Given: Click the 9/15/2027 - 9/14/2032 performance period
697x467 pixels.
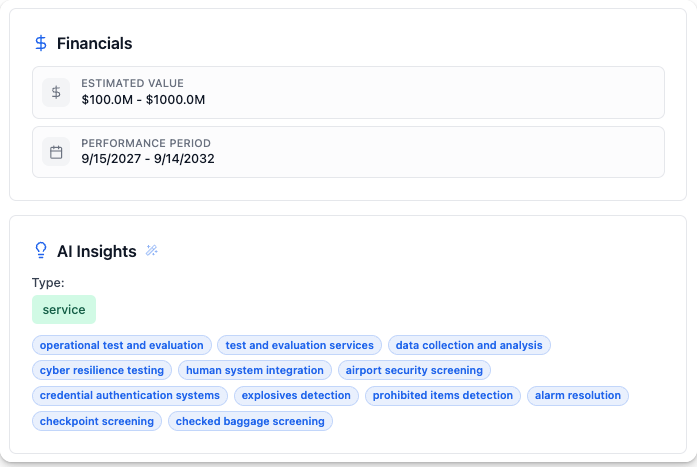Looking at the screenshot, I should [148, 158].
